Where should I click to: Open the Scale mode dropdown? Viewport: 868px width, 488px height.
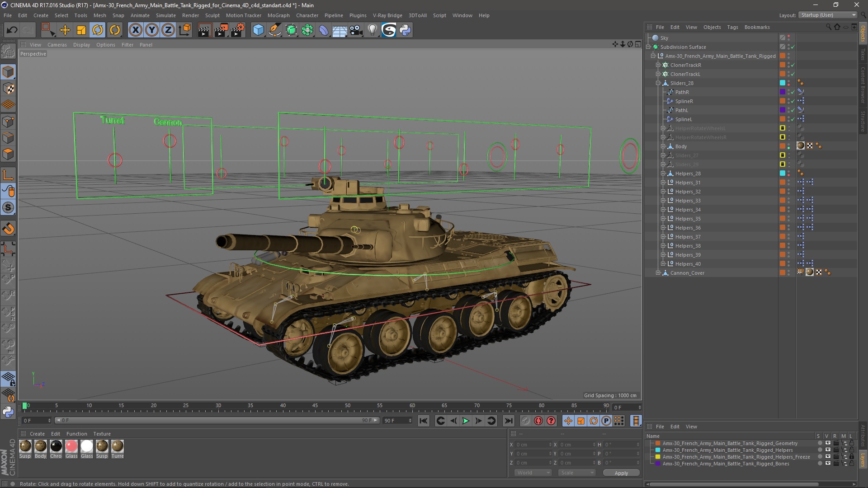click(576, 473)
